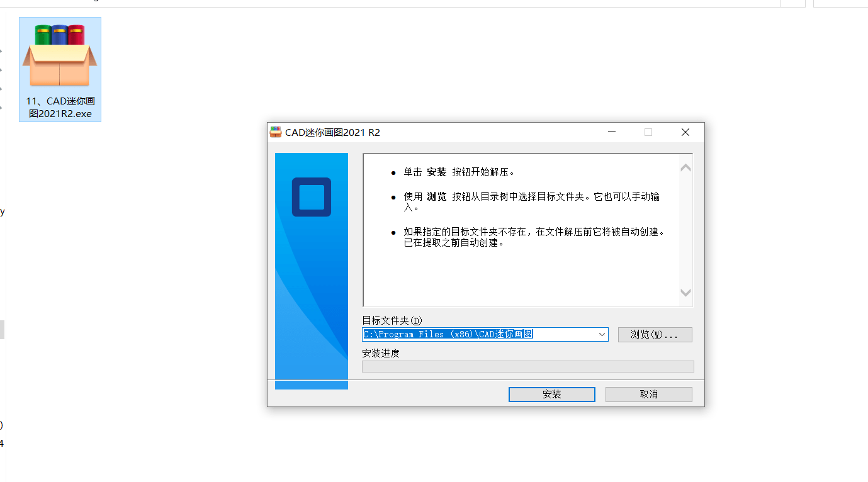Expand the 目标文件夹 path dropdown arrow
This screenshot has width=868, height=482.
[602, 335]
